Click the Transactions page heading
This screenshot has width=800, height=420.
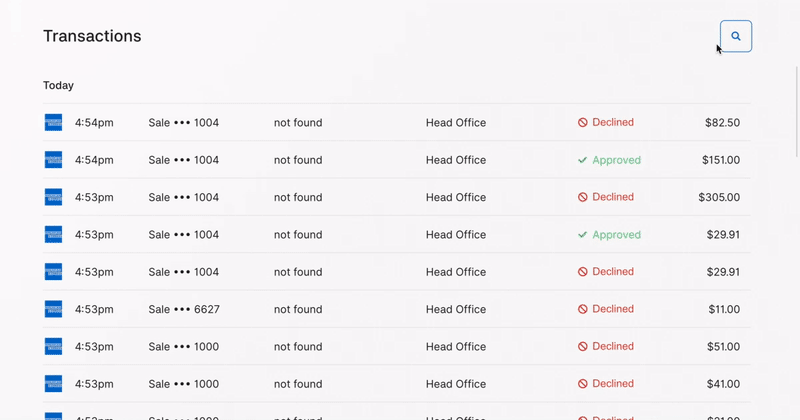[x=92, y=36]
